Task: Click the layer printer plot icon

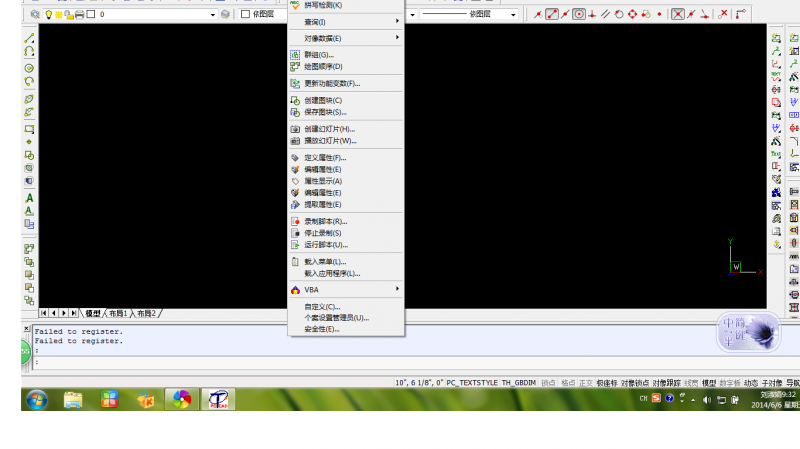Action: click(80, 14)
